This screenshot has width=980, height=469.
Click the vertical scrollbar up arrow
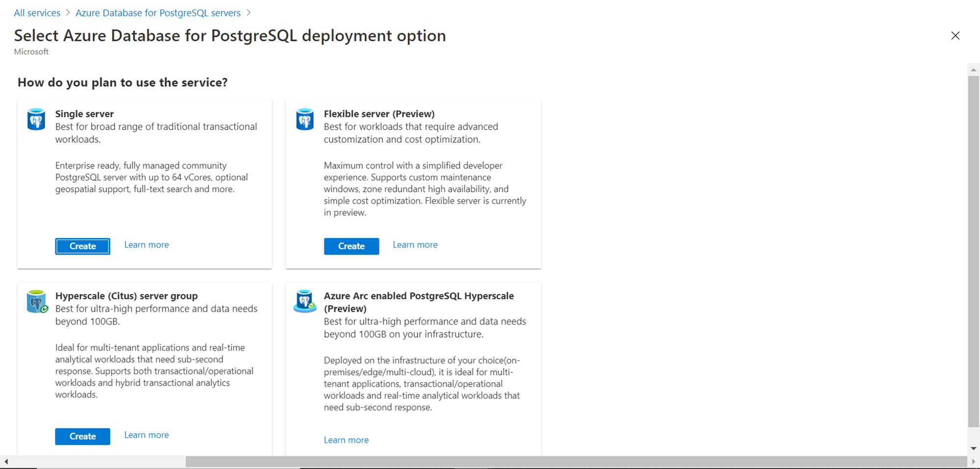tap(973, 70)
